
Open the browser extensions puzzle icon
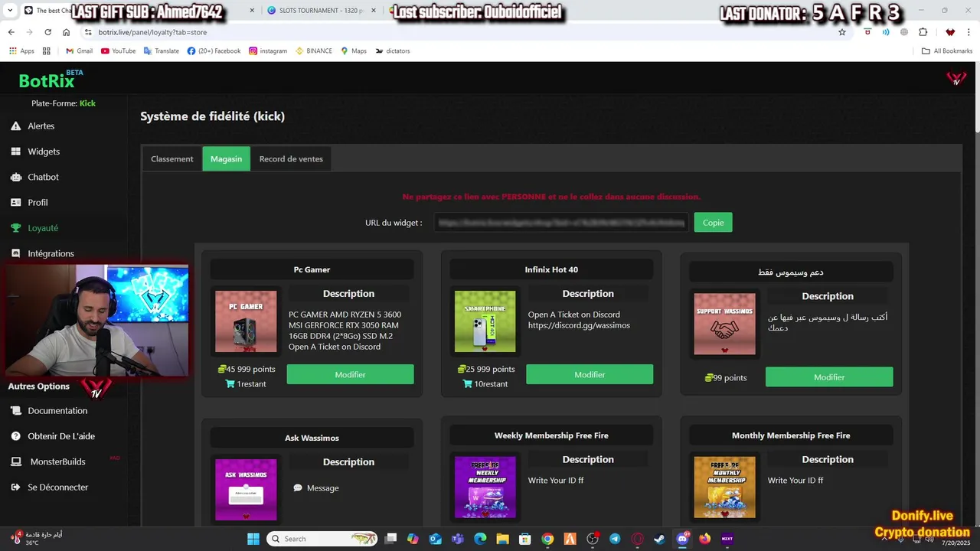(923, 32)
